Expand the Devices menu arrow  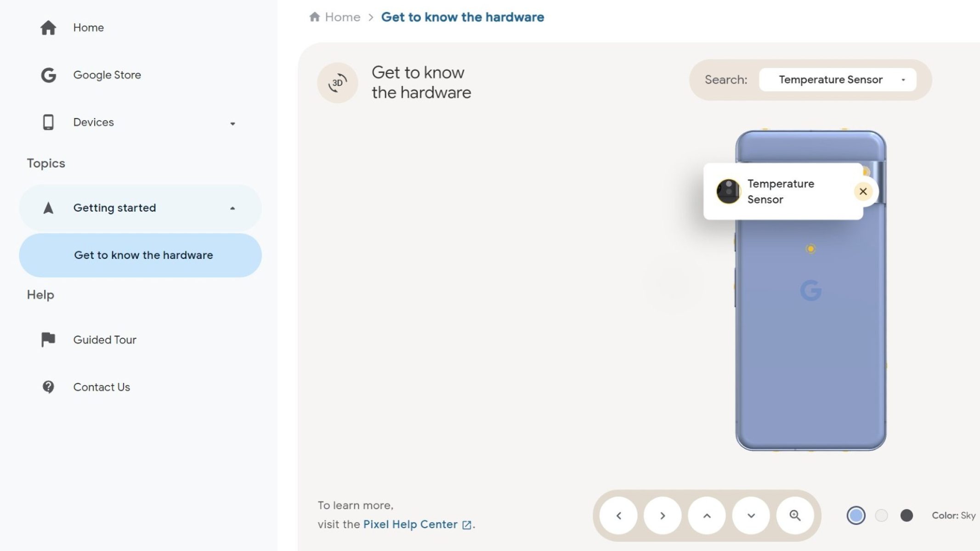tap(232, 124)
